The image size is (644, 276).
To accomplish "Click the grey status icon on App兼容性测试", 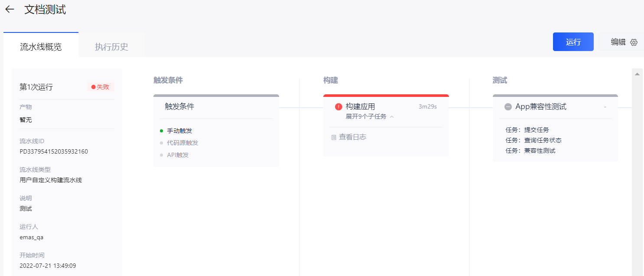I will tap(508, 107).
